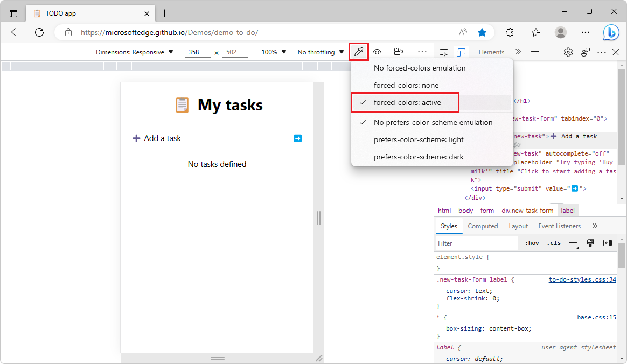
Task: Click the Read aloud icon in address bar
Action: [463, 32]
